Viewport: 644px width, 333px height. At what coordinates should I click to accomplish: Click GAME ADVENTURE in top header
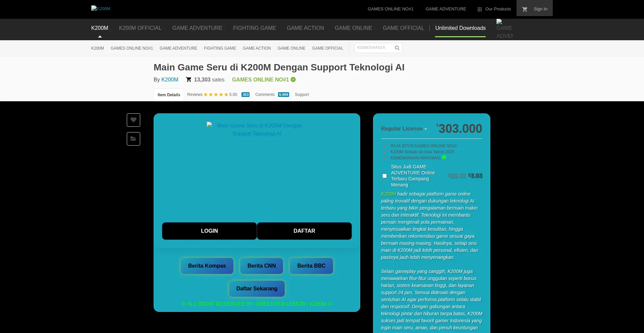(x=446, y=9)
